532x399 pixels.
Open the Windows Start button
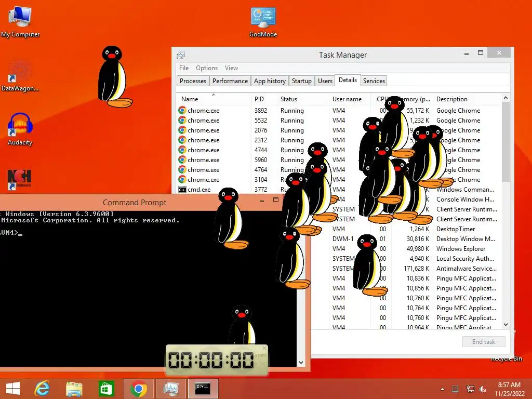13,389
